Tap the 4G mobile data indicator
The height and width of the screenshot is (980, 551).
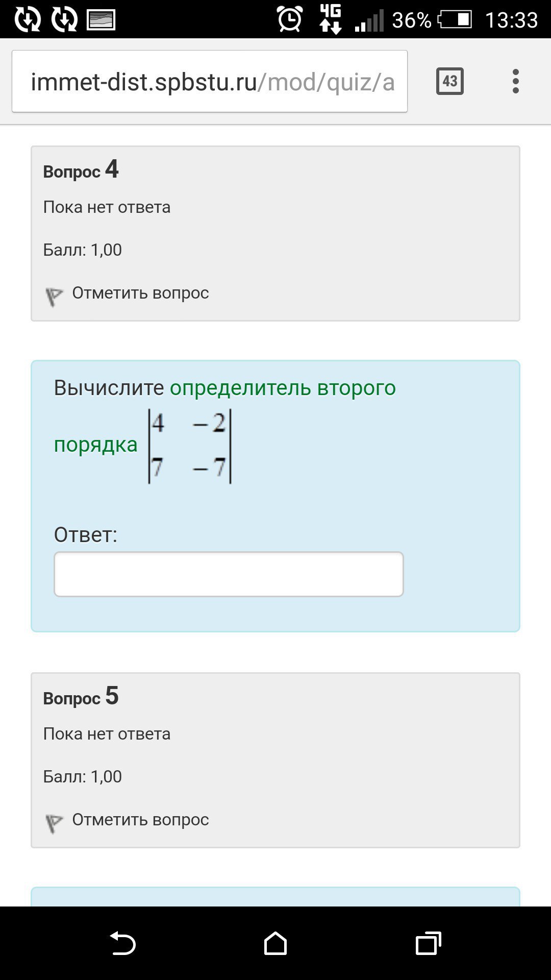pos(330,19)
